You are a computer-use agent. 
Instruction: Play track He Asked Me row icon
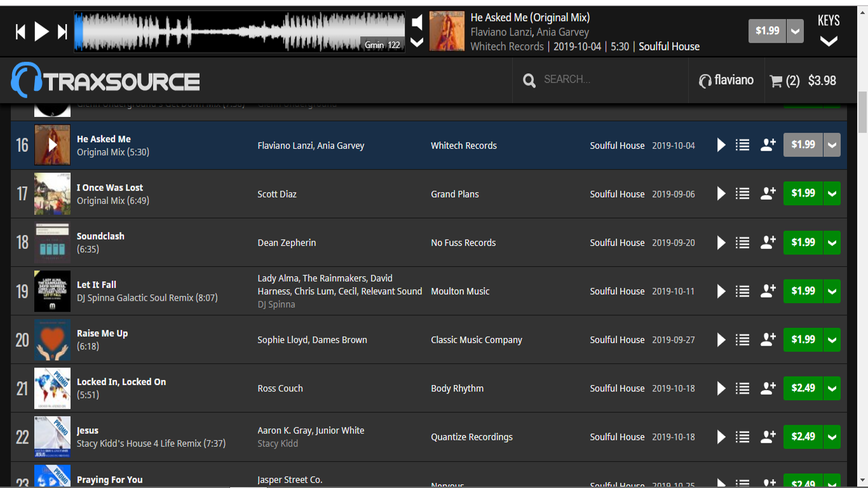click(x=721, y=145)
